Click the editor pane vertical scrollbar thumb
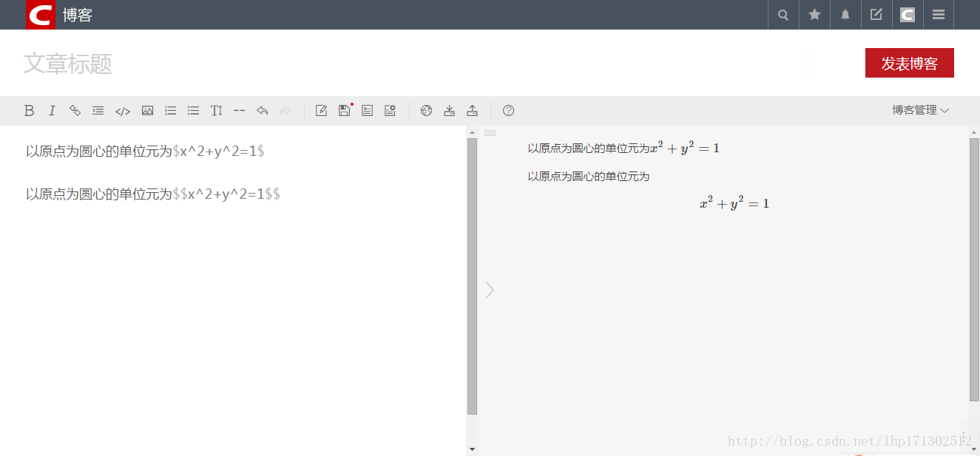Viewport: 980px width, 456px height. [x=472, y=276]
